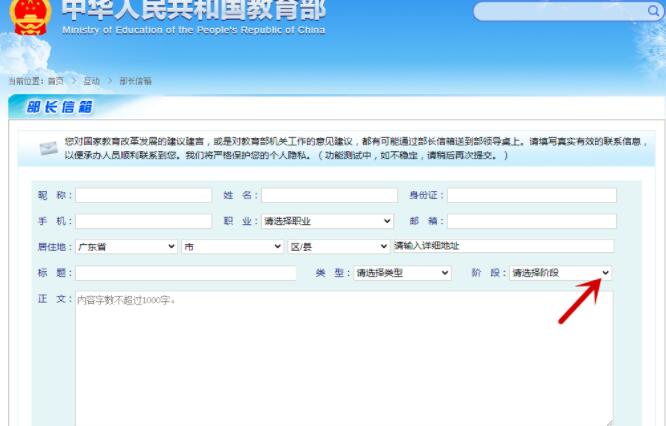The image size is (666, 426).
Task: Open the 互动 breadcrumb link
Action: pyautogui.click(x=90, y=80)
